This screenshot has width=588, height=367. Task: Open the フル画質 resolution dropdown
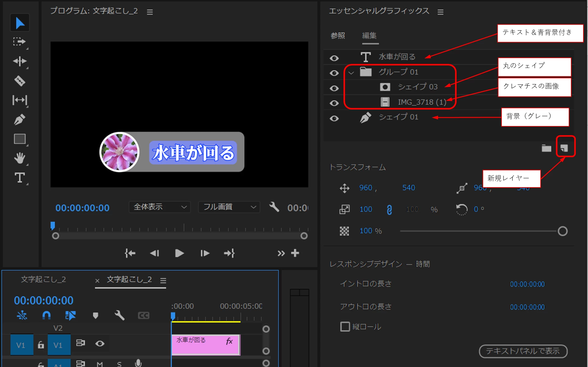click(229, 207)
